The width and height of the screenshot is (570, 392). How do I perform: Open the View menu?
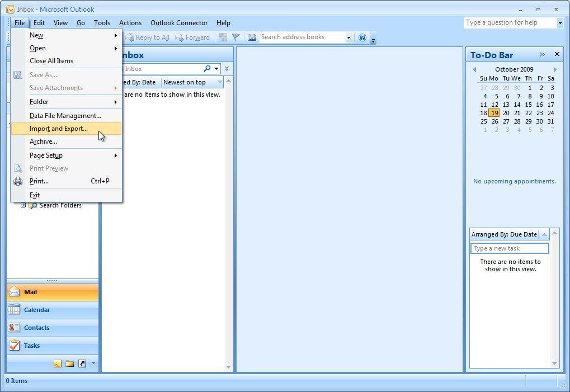pos(60,23)
